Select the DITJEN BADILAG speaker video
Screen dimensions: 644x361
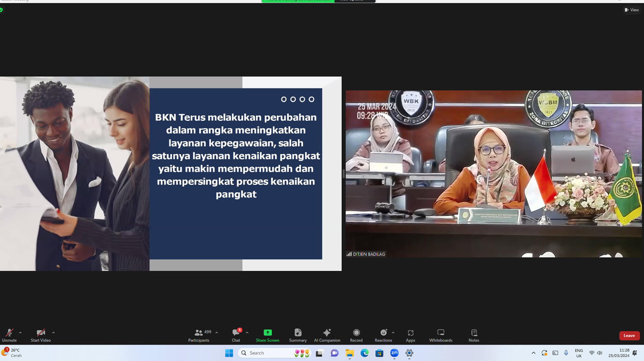[x=493, y=174]
